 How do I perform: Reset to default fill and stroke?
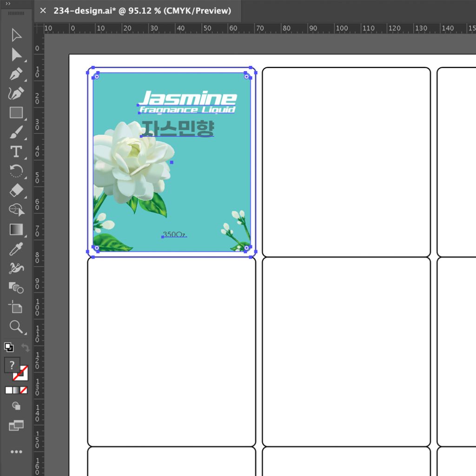pyautogui.click(x=9, y=347)
